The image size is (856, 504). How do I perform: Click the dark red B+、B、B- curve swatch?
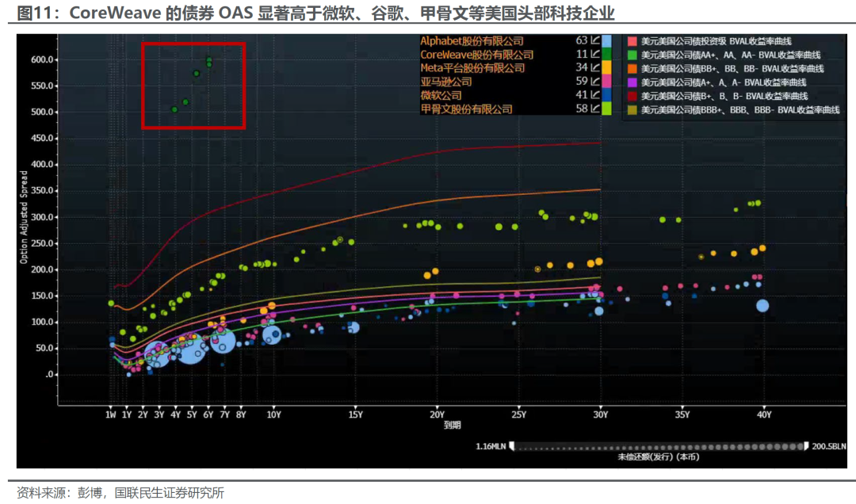tap(632, 96)
